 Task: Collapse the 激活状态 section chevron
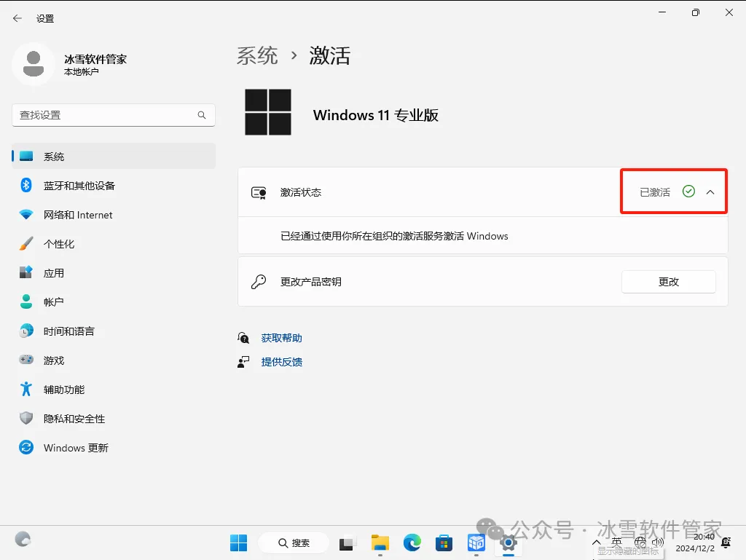710,192
